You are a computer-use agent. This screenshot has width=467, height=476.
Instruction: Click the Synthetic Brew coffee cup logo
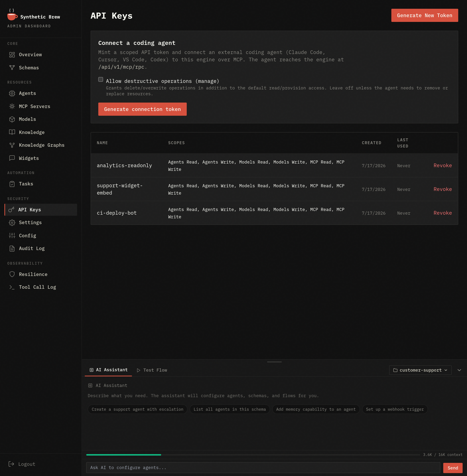pos(12,15)
